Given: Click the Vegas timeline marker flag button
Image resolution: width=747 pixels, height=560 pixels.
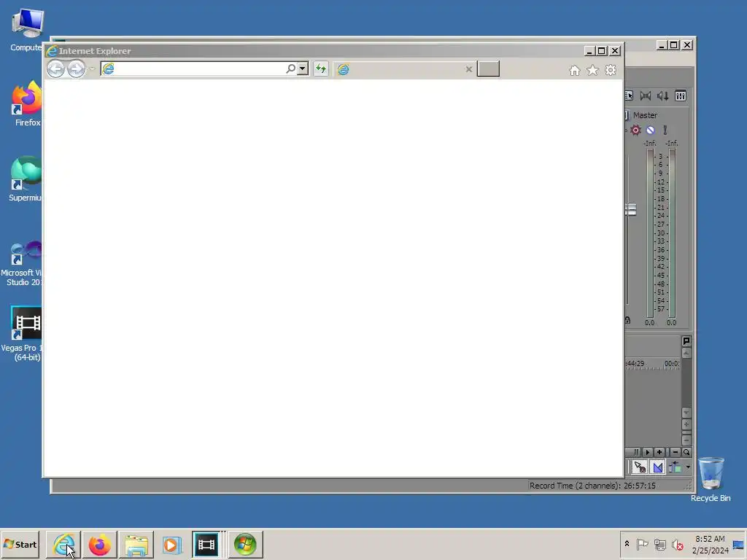Looking at the screenshot, I should 686,341.
